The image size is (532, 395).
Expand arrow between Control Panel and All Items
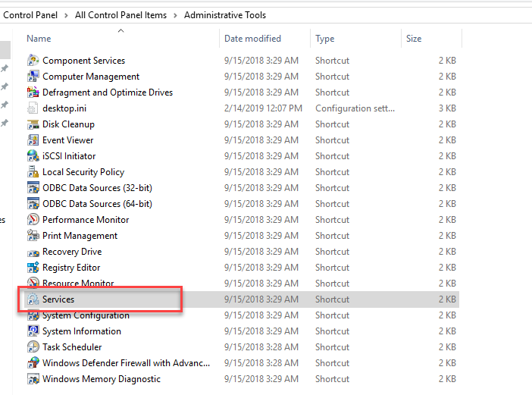67,15
